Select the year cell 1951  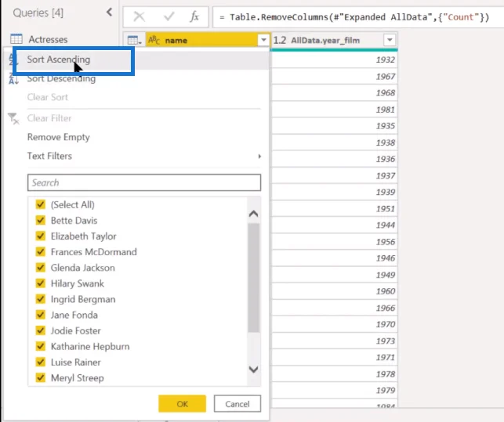coord(334,209)
